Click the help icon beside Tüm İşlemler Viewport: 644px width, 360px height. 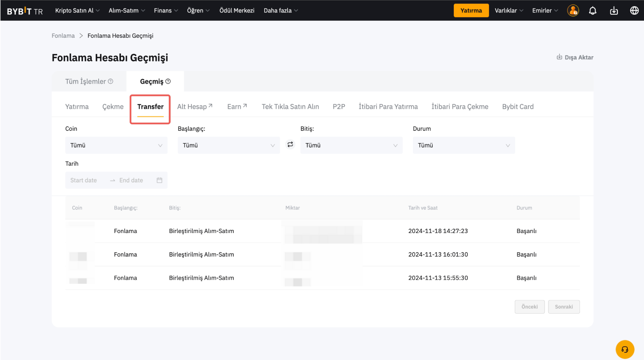pos(110,81)
